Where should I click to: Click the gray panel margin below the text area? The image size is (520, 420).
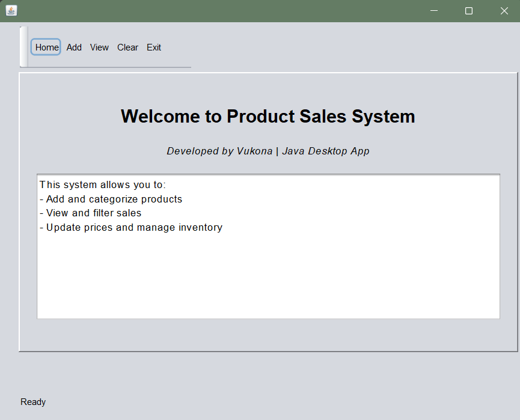pos(268,335)
